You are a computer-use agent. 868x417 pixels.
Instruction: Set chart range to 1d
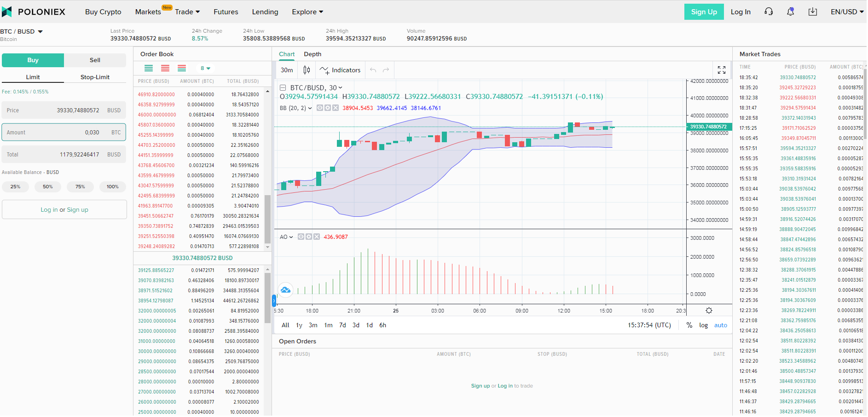coord(369,325)
